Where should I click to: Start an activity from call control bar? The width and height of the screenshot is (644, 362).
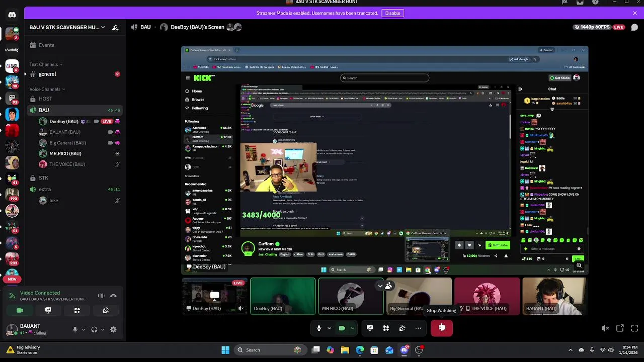coord(386,328)
